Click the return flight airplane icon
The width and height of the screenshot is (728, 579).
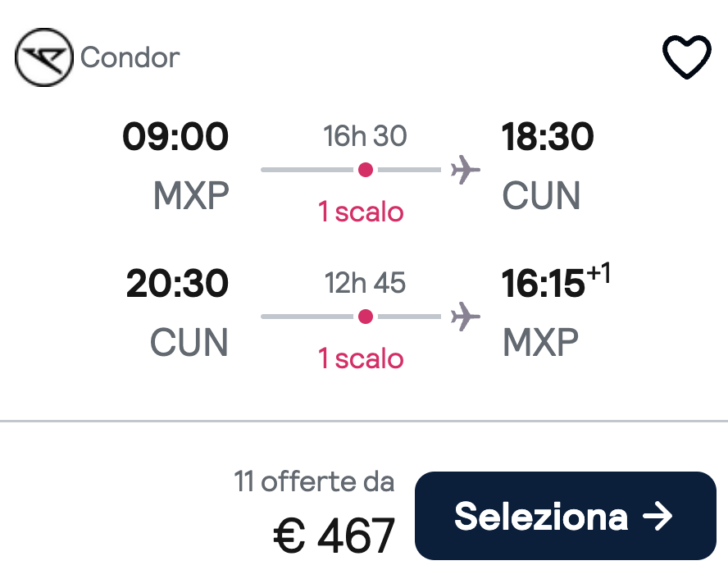coord(465,317)
